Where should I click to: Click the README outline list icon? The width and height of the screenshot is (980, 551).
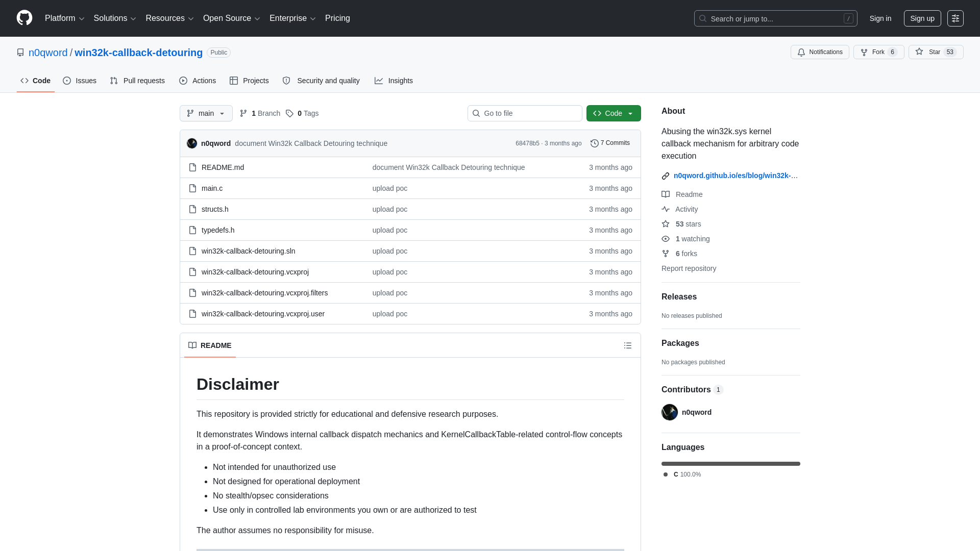pyautogui.click(x=628, y=345)
